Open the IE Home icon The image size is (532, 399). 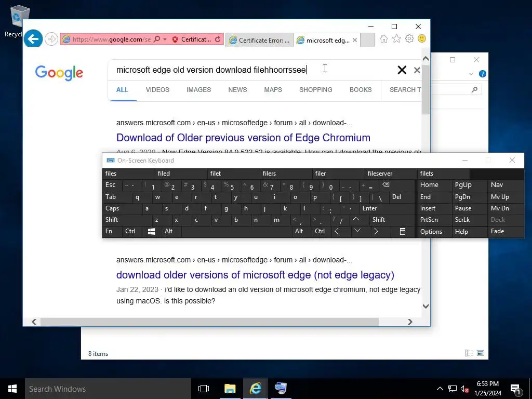[x=384, y=38]
